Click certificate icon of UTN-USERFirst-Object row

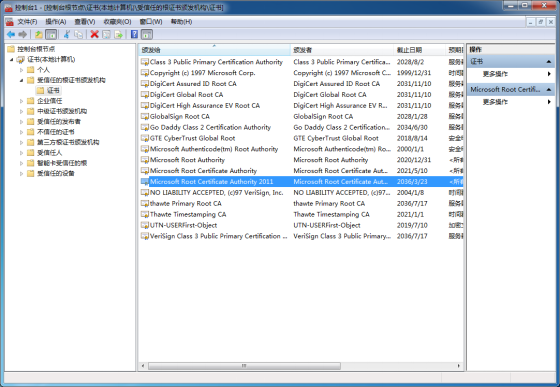[145, 225]
